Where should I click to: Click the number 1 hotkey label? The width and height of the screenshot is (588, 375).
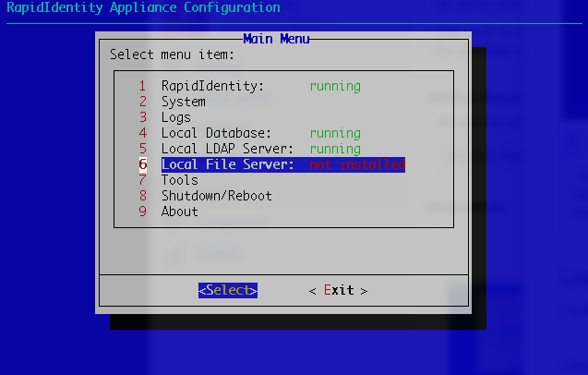[x=142, y=86]
